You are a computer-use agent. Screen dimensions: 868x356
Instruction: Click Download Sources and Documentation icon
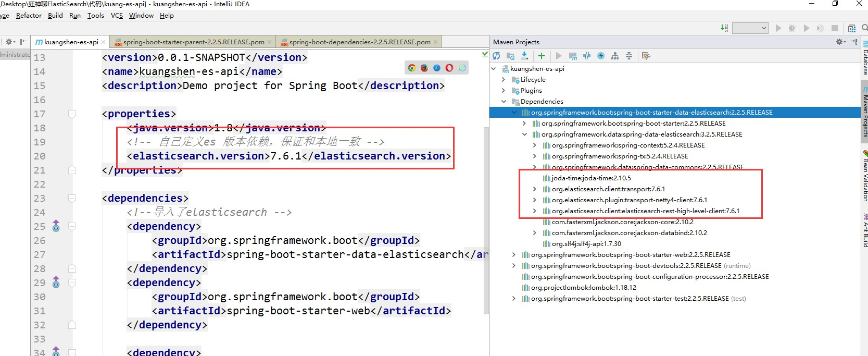(524, 56)
